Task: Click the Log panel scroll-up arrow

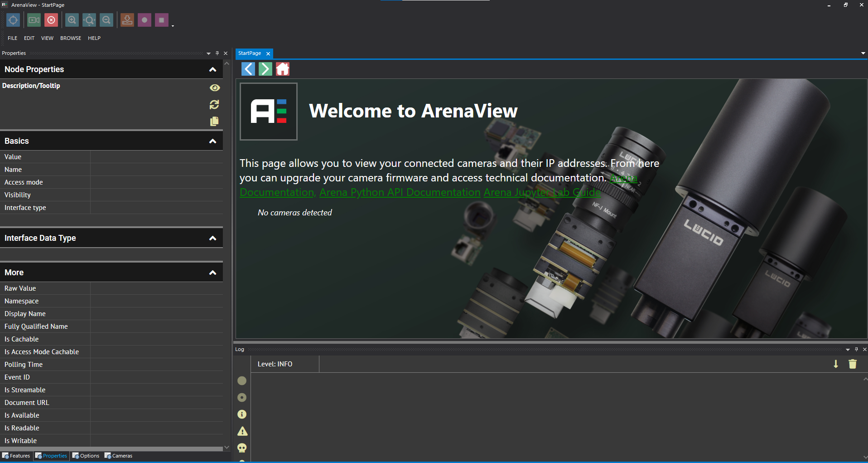Action: pyautogui.click(x=865, y=379)
